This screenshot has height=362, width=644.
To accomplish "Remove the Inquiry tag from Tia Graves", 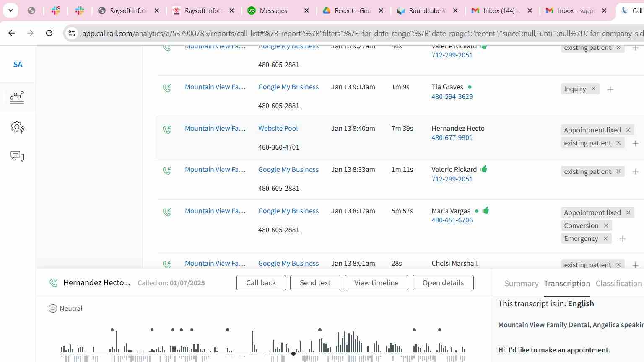I will (x=593, y=89).
